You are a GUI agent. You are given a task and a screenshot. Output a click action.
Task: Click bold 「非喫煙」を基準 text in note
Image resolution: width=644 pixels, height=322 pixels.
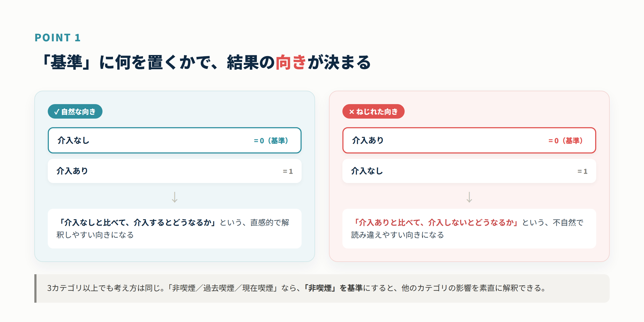pos(333,288)
